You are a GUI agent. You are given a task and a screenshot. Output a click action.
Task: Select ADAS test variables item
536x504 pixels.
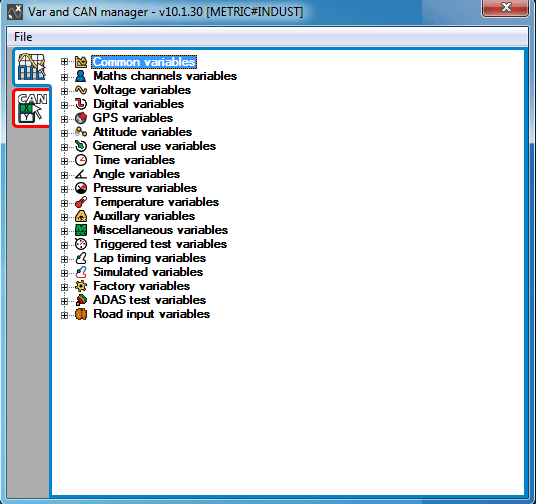(149, 300)
